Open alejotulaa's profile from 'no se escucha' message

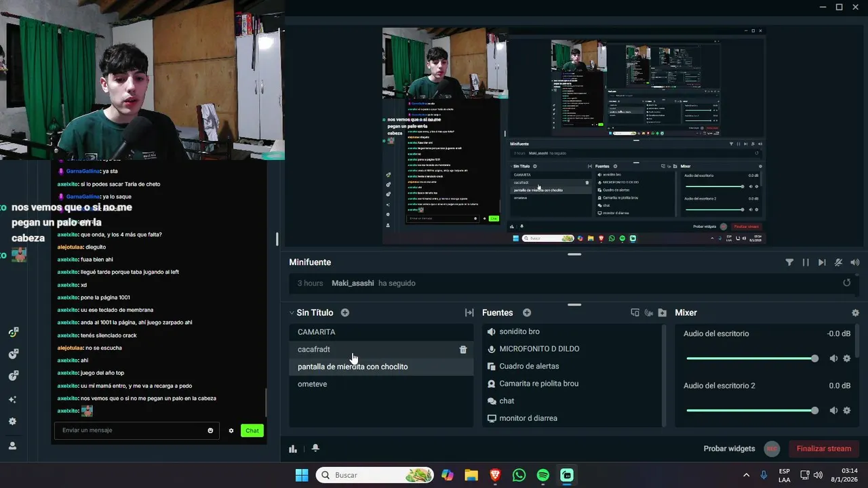[x=71, y=348]
